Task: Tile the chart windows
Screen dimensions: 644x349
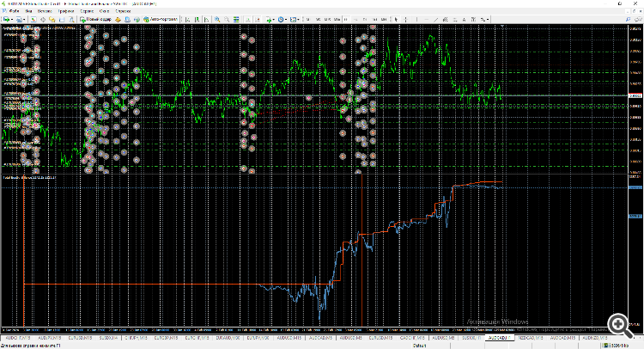Action: coord(236,19)
